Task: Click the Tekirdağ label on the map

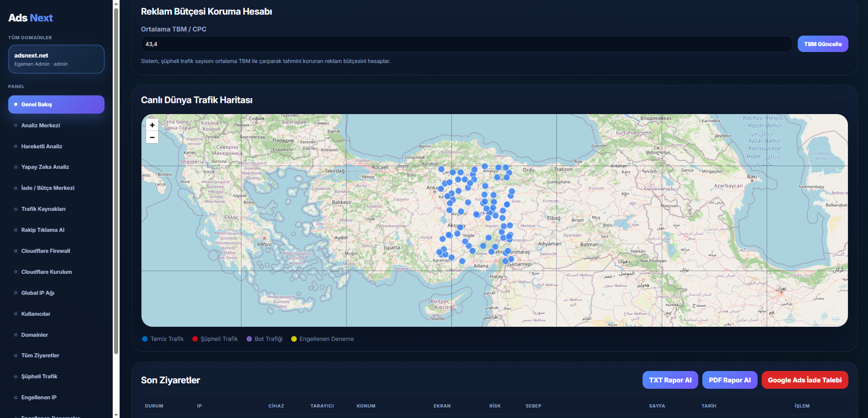Action: pyautogui.click(x=335, y=171)
